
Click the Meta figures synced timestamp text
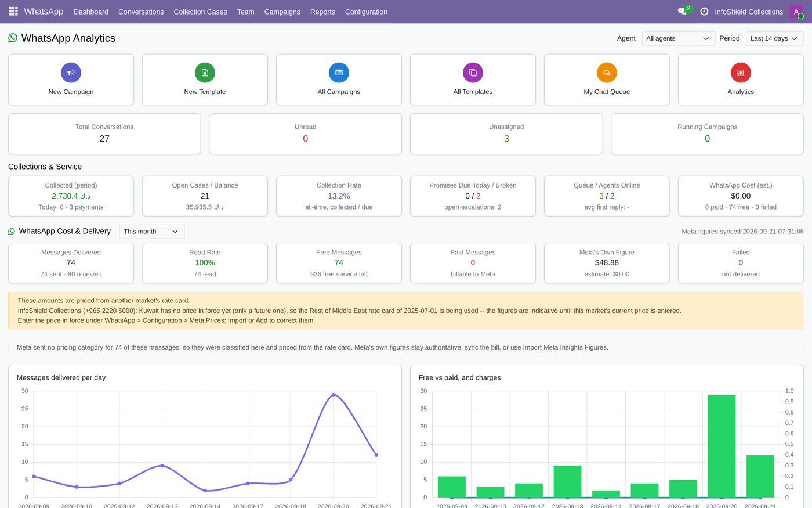pos(742,232)
